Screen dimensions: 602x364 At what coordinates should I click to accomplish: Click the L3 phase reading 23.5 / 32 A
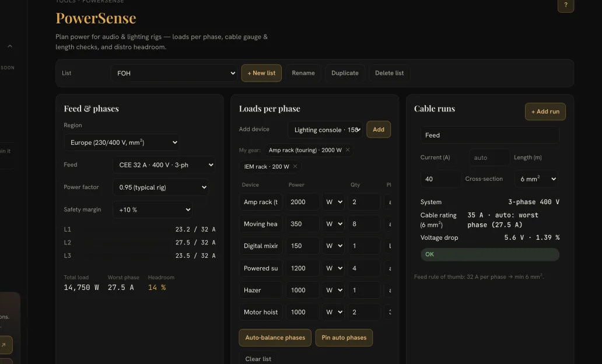(x=195, y=256)
